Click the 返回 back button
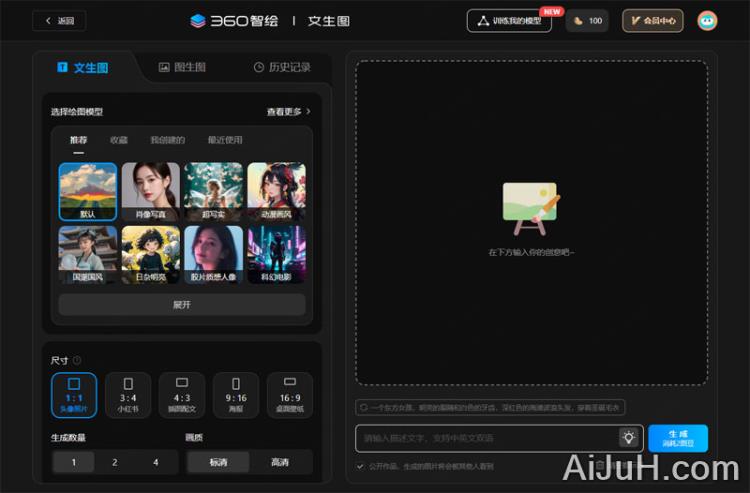 [59, 21]
